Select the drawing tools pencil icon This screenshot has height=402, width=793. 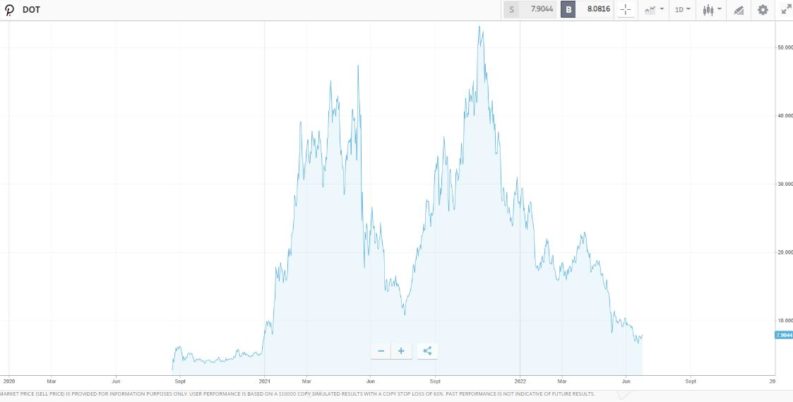click(738, 10)
